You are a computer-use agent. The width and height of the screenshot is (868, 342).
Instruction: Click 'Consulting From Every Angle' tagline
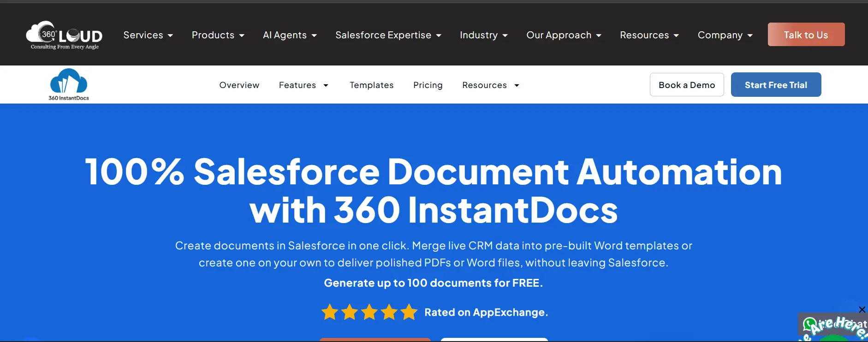(x=65, y=47)
